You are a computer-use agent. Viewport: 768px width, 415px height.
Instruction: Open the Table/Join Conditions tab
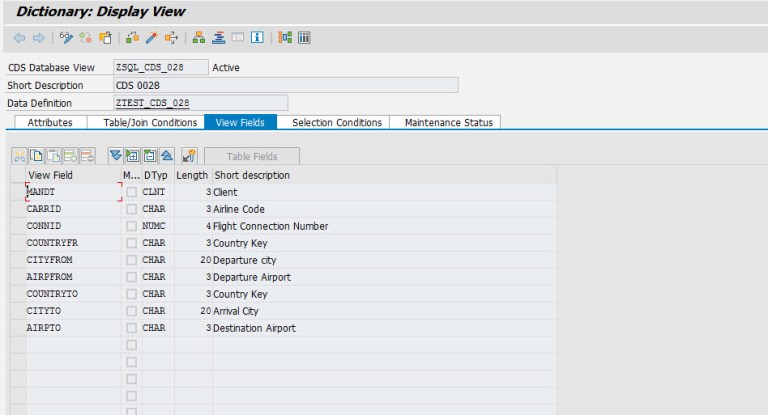click(x=150, y=122)
